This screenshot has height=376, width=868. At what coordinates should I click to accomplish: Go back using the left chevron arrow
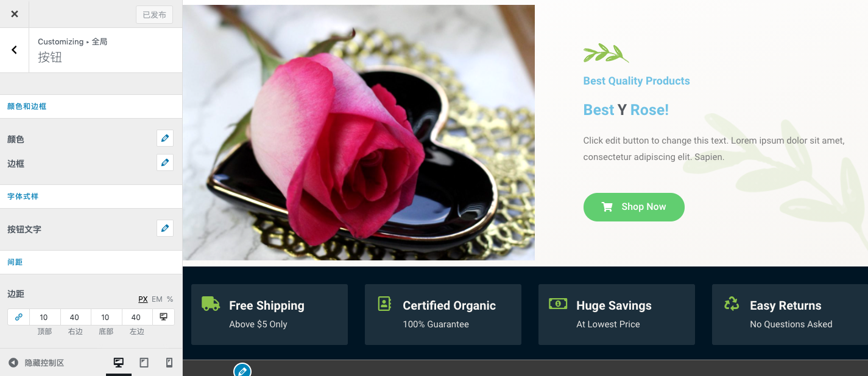15,50
